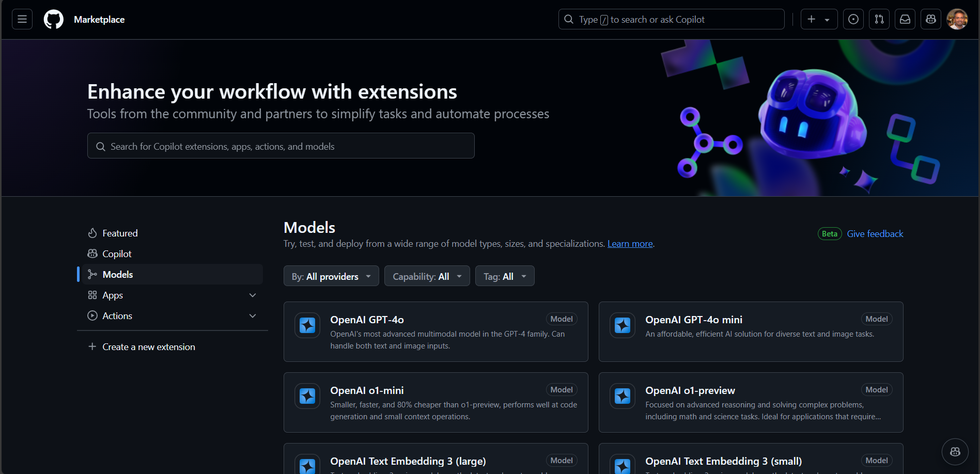Screen dimensions: 980x474
Task: Open the Pull requests icon in header
Action: coord(879,19)
